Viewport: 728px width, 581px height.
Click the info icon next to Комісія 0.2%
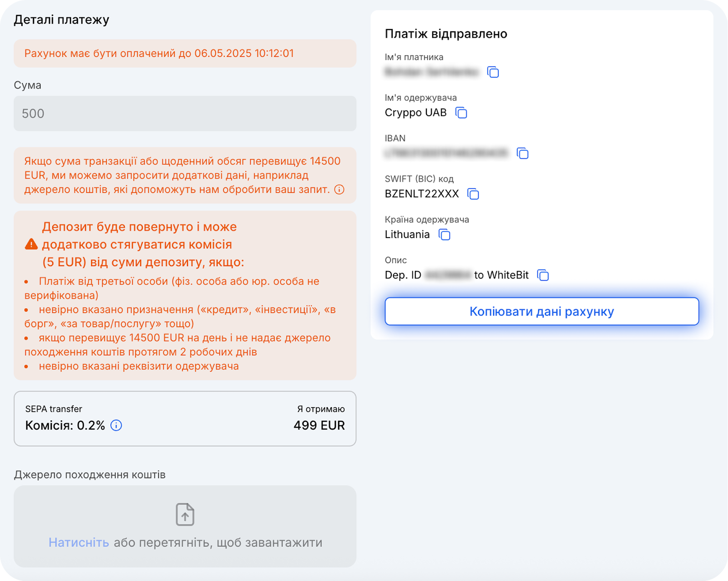click(x=116, y=425)
